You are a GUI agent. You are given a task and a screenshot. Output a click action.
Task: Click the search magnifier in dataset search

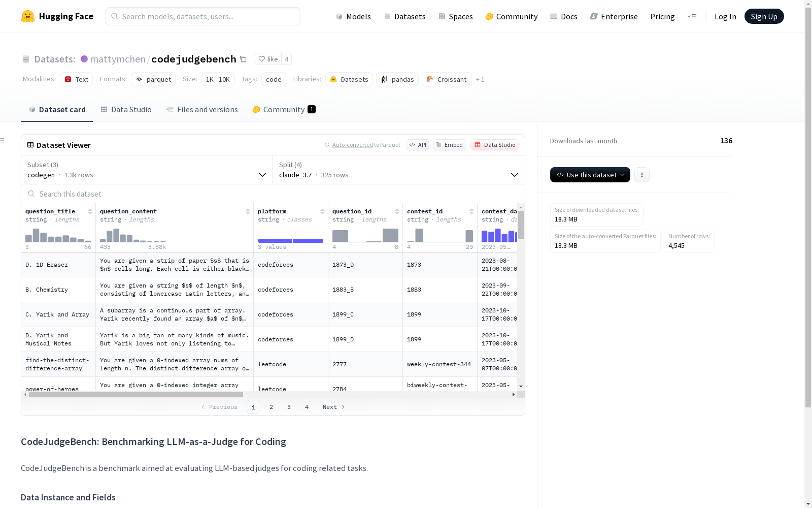[31, 194]
